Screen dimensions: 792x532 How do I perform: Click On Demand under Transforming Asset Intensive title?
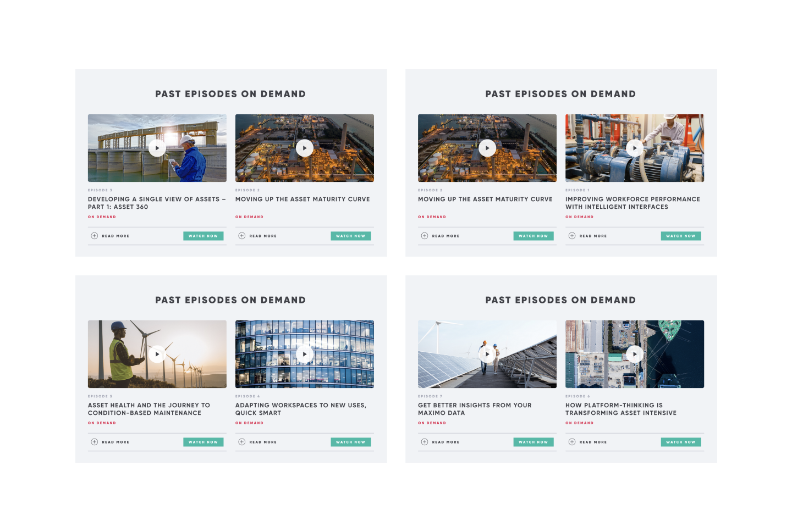[579, 423]
